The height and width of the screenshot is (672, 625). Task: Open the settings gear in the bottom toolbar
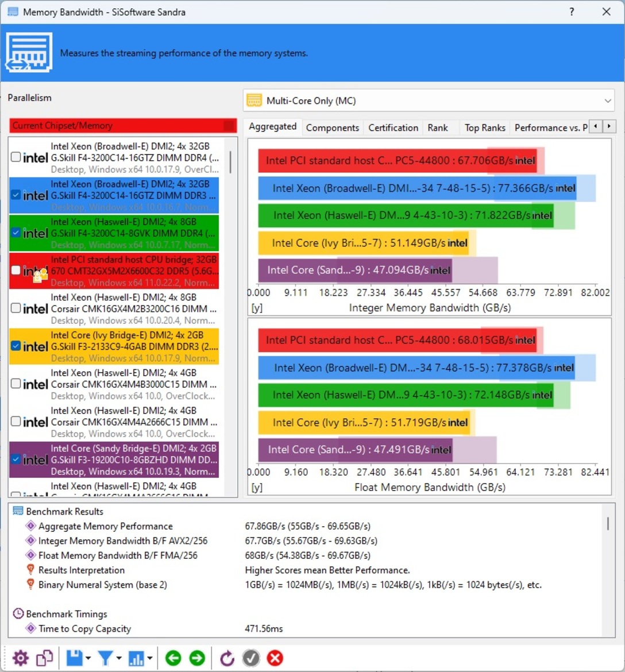20,658
